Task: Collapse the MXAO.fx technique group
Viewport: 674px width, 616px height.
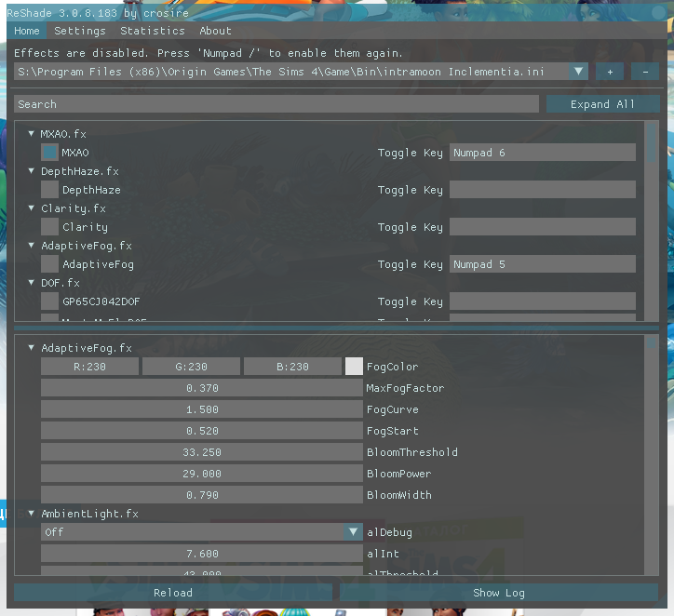Action: [31, 134]
